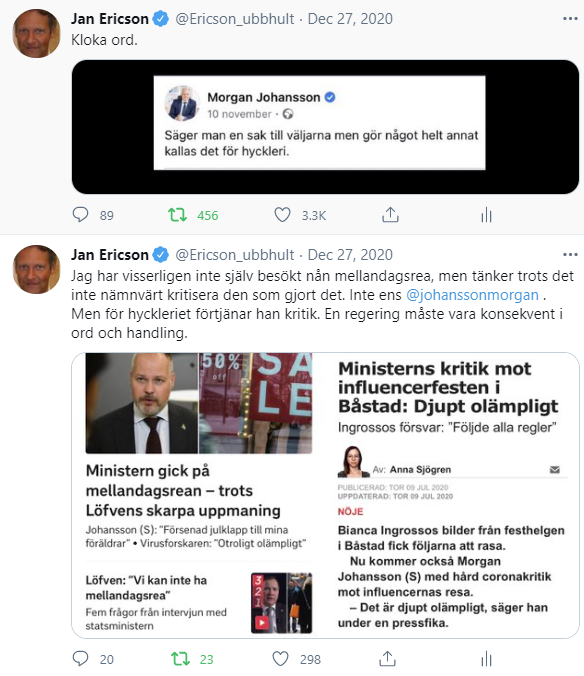Screen dimensions: 584x676
Task: Open @Ericson_ubbhult handle on first tweet
Action: 234,19
